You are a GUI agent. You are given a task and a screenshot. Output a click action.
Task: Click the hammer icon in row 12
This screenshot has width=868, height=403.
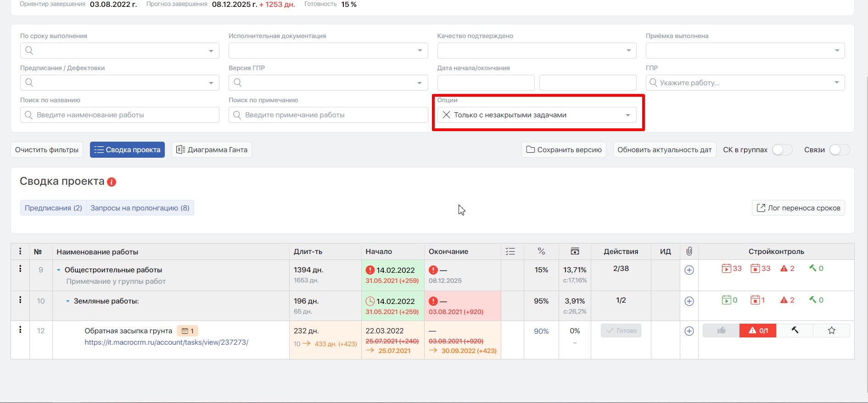point(795,331)
